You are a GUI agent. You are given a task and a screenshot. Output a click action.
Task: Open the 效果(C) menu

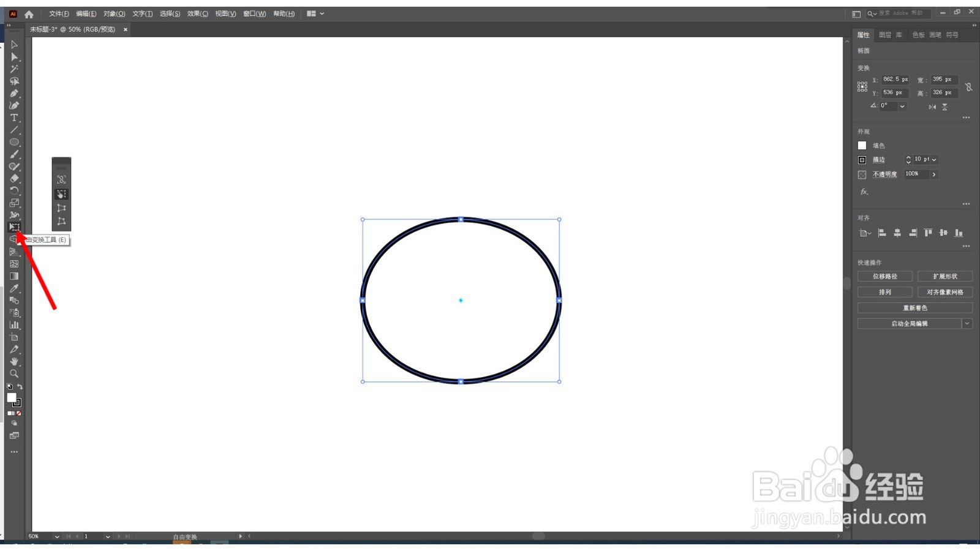[197, 13]
